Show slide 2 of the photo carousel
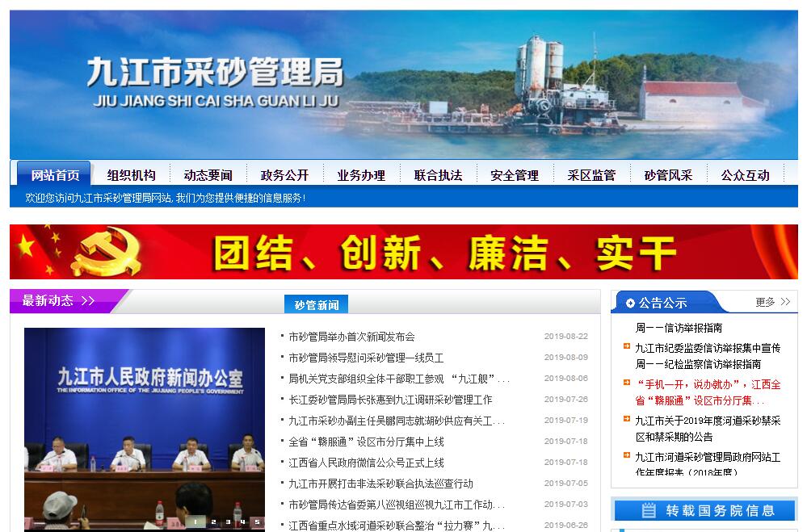 (x=213, y=522)
